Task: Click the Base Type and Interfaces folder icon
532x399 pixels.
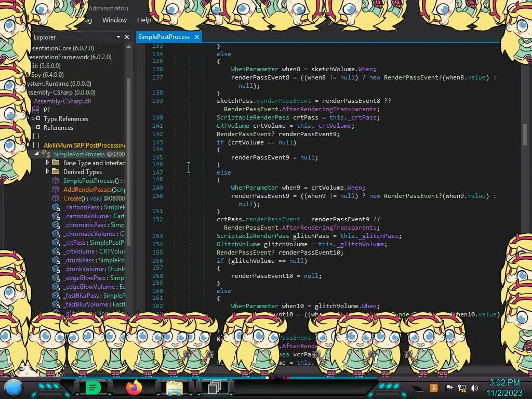Action: [56, 163]
